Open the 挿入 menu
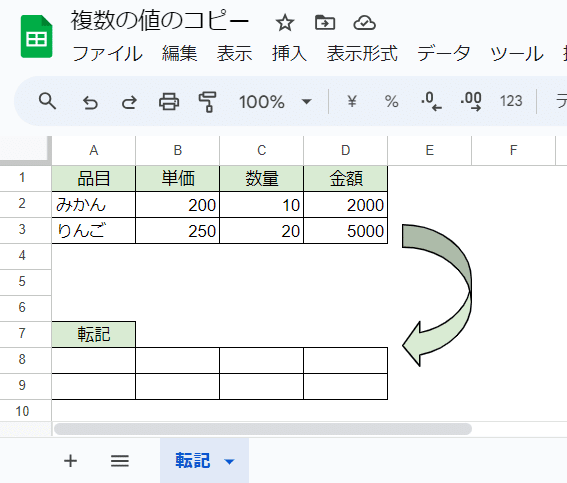Screen dimensions: 567x483 tap(289, 54)
